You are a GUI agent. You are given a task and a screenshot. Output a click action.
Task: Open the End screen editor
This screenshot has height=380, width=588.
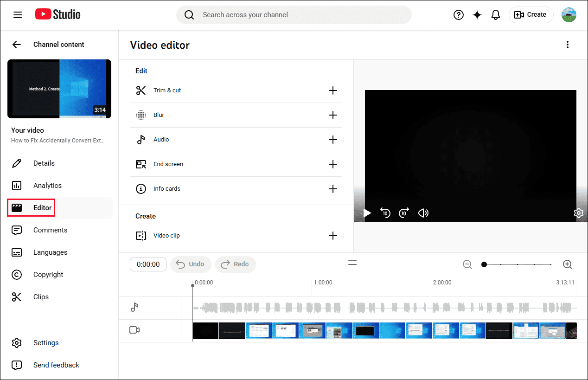coord(168,164)
